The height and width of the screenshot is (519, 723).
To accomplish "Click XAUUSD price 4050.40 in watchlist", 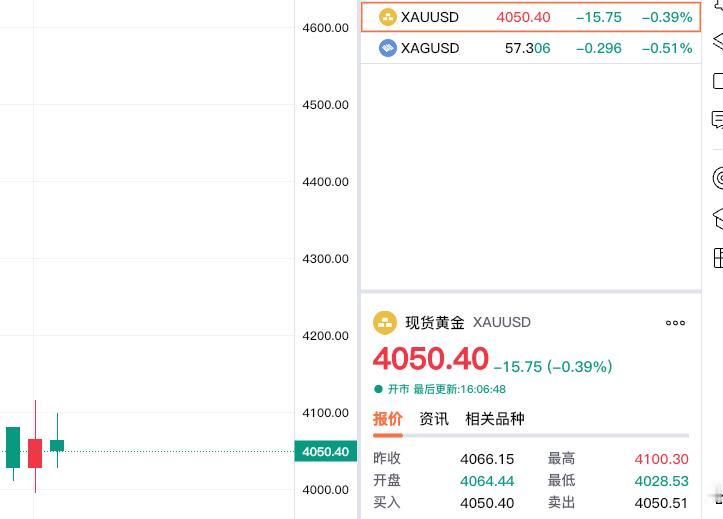I will [523, 18].
